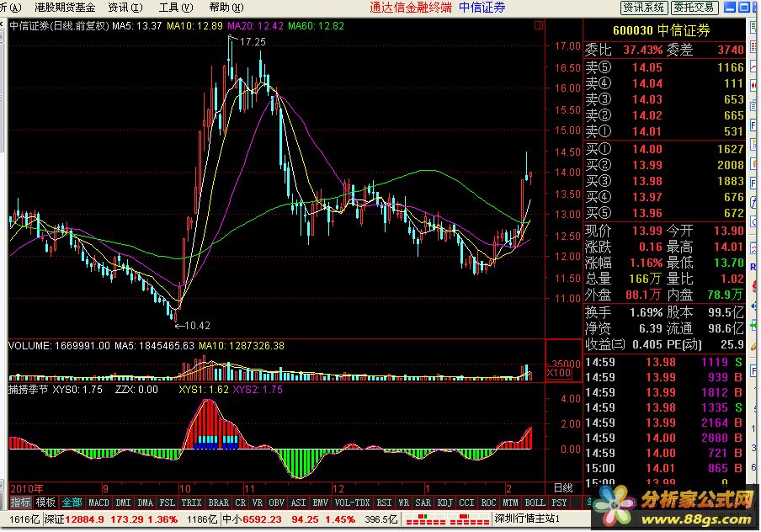Select the 全部 indicator group
Image resolution: width=761 pixels, height=532 pixels.
(x=72, y=503)
